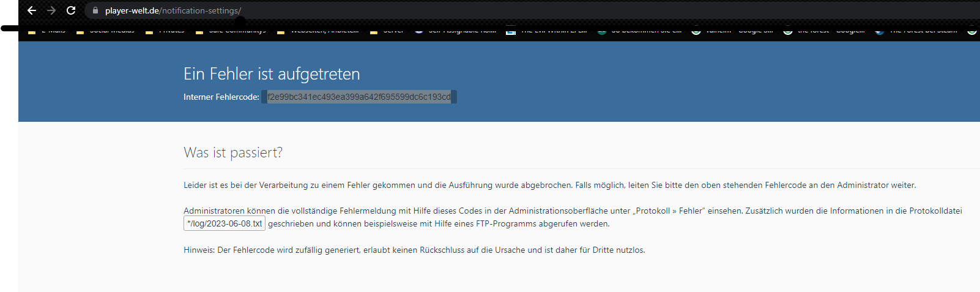Click the browser back arrow
Screen dimensions: 980x292
pos(32,10)
